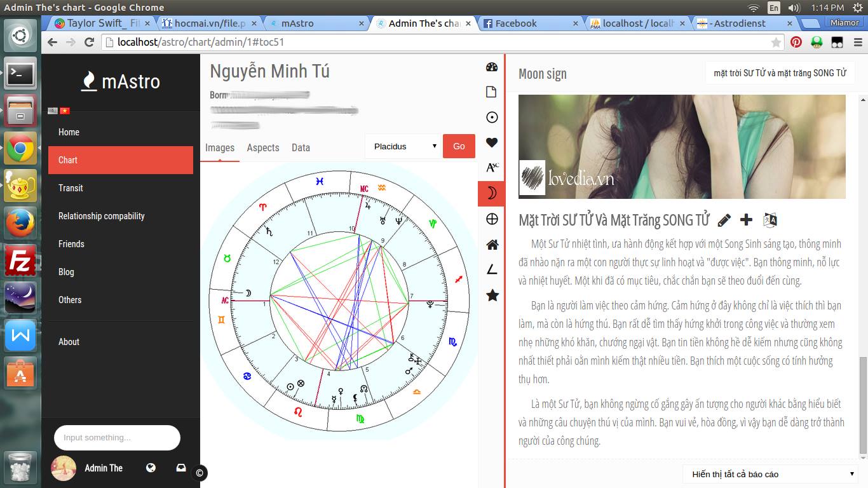Open the Placidus house system dropdown
The image size is (868, 488).
(403, 146)
